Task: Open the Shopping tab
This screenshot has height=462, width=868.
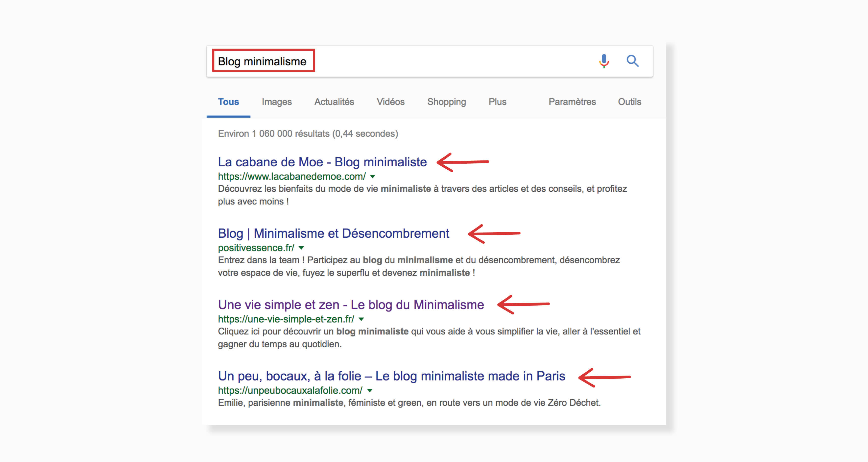Action: [446, 102]
